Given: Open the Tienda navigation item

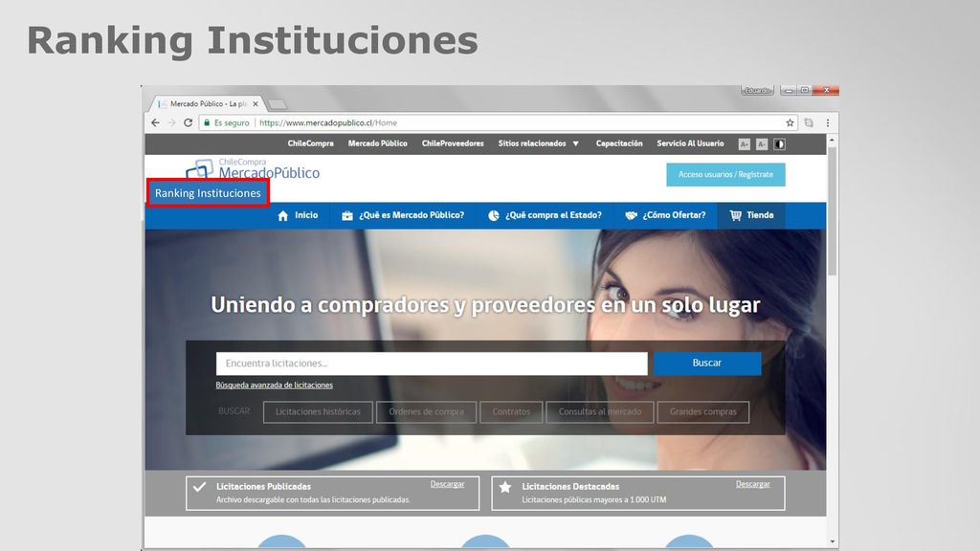Looking at the screenshot, I should (x=751, y=215).
